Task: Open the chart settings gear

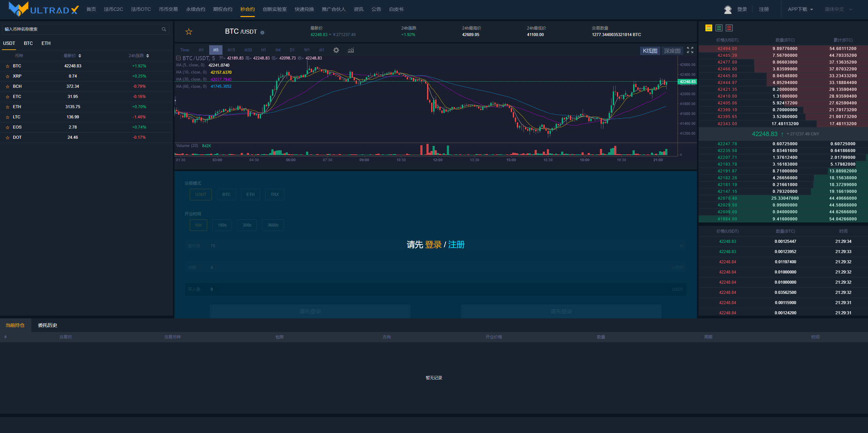Action: pyautogui.click(x=336, y=50)
